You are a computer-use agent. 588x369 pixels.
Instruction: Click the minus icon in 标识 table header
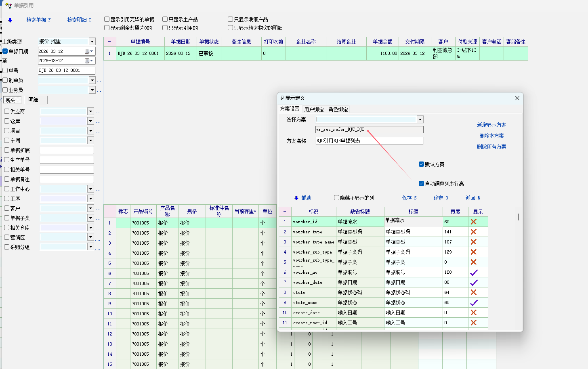click(x=285, y=212)
